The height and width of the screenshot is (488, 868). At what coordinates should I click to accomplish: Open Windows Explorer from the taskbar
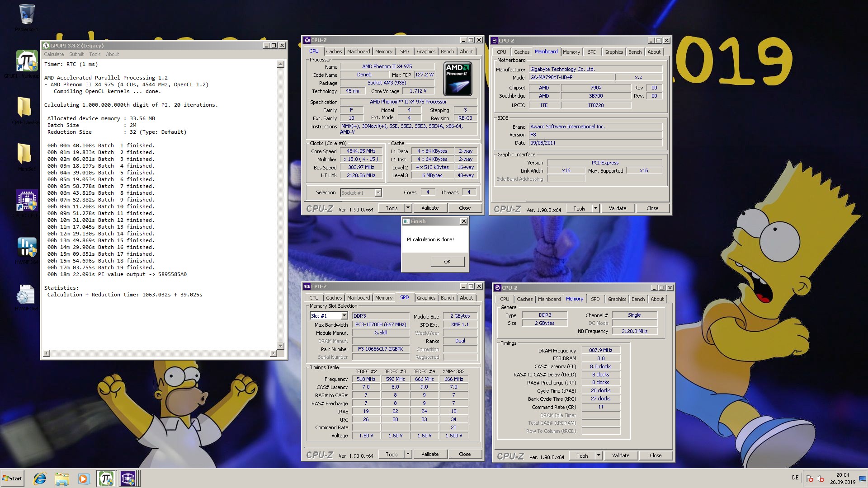tap(62, 479)
